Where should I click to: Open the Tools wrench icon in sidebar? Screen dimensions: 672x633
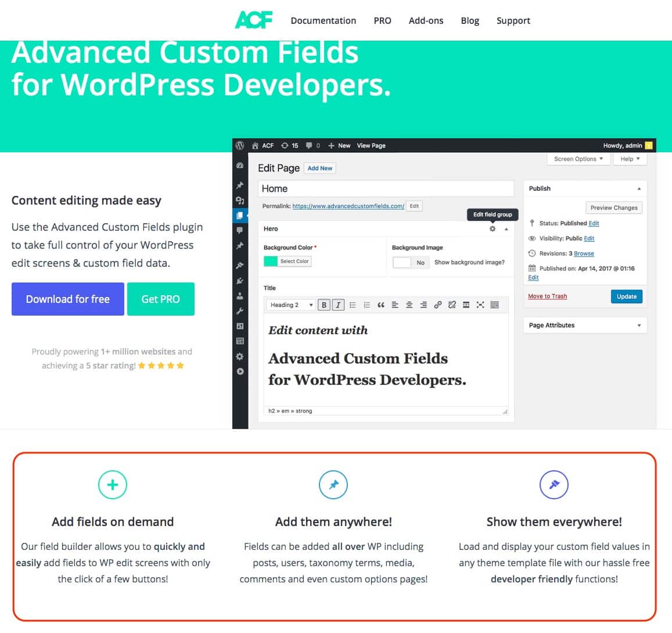click(240, 311)
